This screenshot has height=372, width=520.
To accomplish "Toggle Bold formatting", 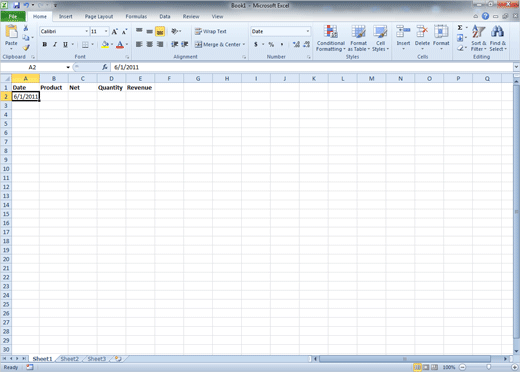I will [x=44, y=44].
